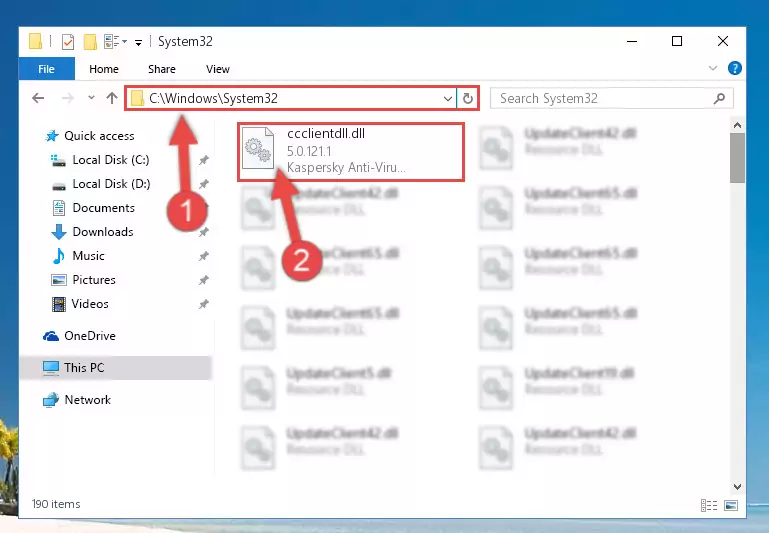Open the File menu tab
Screen dimensions: 769x533
(47, 69)
